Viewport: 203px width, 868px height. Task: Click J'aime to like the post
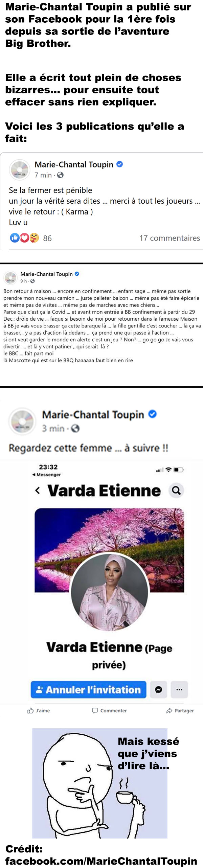point(38,711)
